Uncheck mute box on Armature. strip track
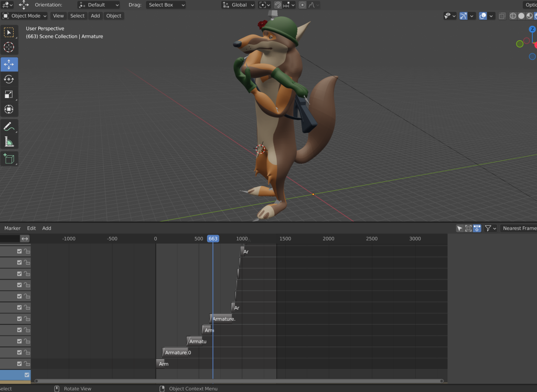This screenshot has height=392, width=537. pyautogui.click(x=19, y=319)
